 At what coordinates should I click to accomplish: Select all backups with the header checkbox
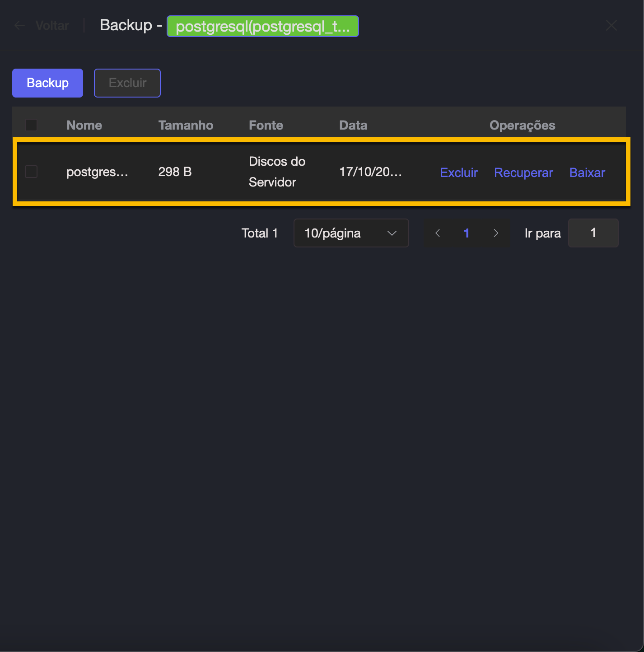pyautogui.click(x=31, y=125)
